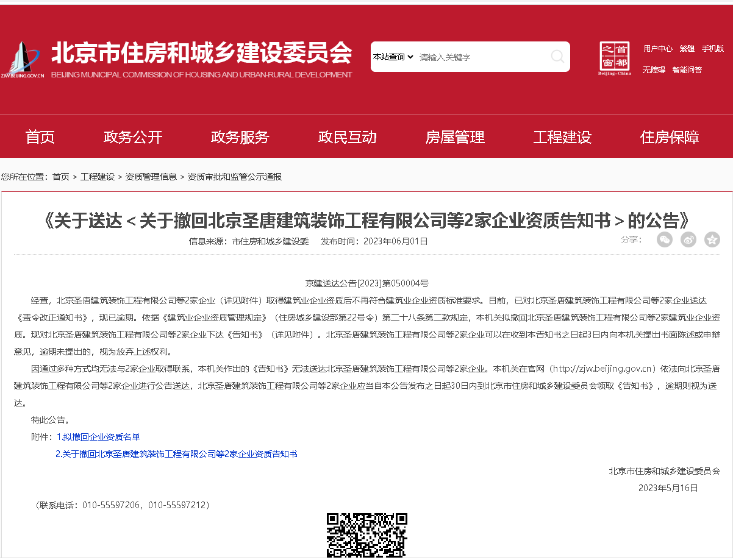Open the 住房保障 navigation menu
The image size is (733, 560).
pos(670,137)
